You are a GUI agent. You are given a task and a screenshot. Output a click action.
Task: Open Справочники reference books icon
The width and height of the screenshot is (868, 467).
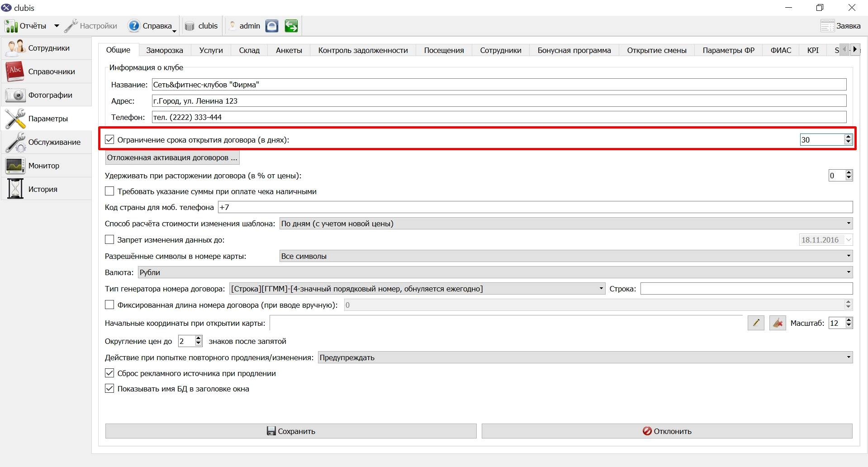tap(15, 71)
